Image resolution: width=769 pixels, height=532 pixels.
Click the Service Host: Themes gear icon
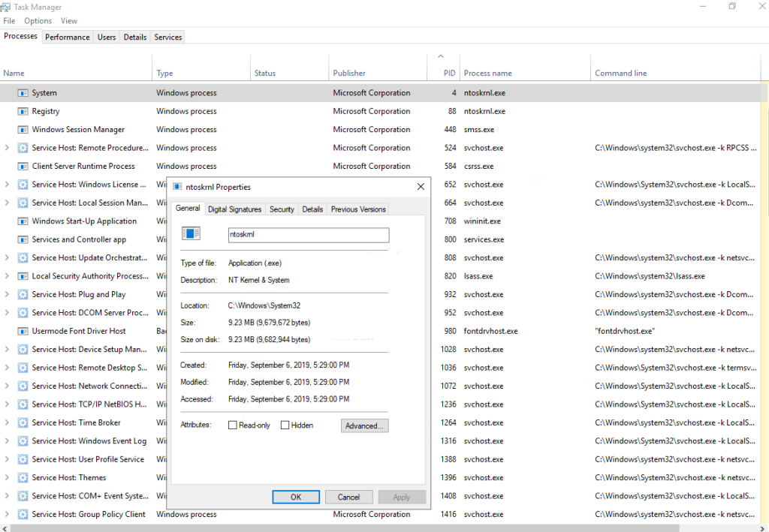click(x=23, y=477)
